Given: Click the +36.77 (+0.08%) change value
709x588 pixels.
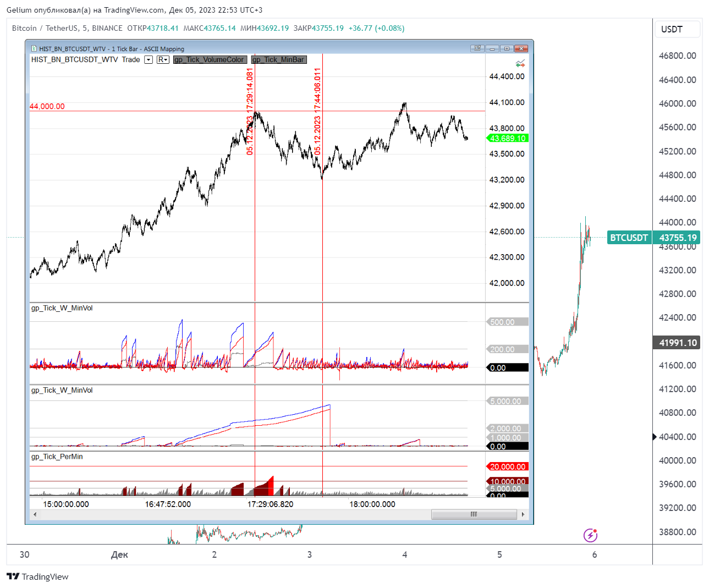Looking at the screenshot, I should tap(376, 28).
